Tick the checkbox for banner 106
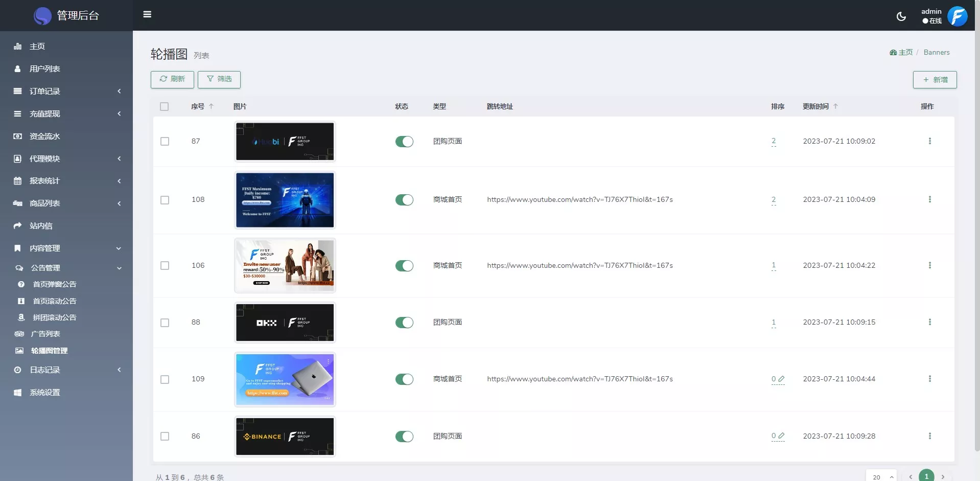Viewport: 980px width, 481px height. [x=165, y=266]
